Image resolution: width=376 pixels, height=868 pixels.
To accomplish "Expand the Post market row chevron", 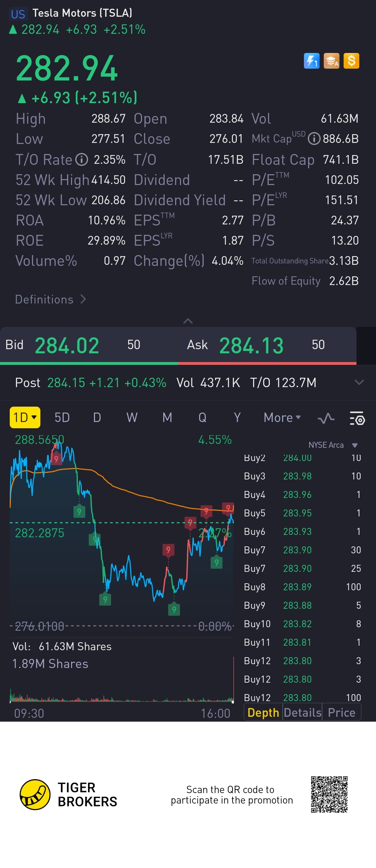I will (x=359, y=382).
